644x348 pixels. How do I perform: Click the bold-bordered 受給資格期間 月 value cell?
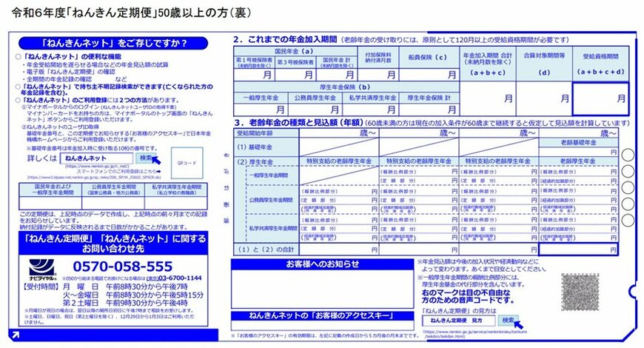pyautogui.click(x=600, y=99)
